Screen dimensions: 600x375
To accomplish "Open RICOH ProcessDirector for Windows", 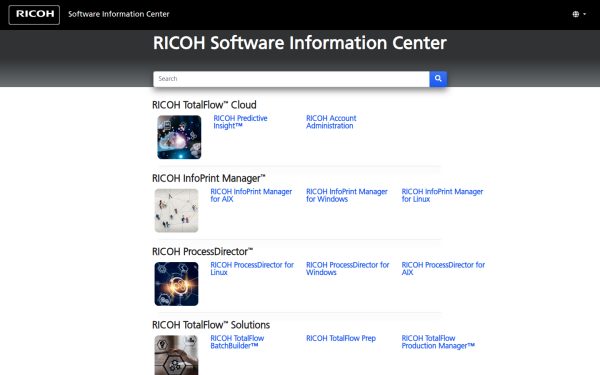I will pyautogui.click(x=347, y=269).
